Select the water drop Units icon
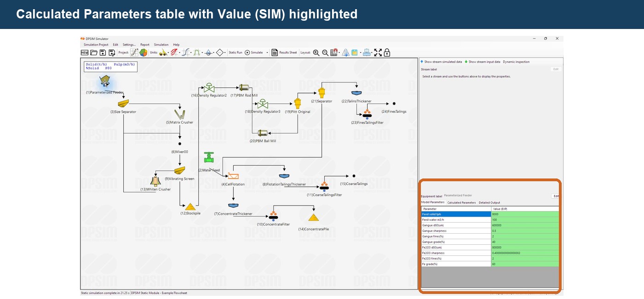This screenshot has height=299, width=644. coord(208,52)
